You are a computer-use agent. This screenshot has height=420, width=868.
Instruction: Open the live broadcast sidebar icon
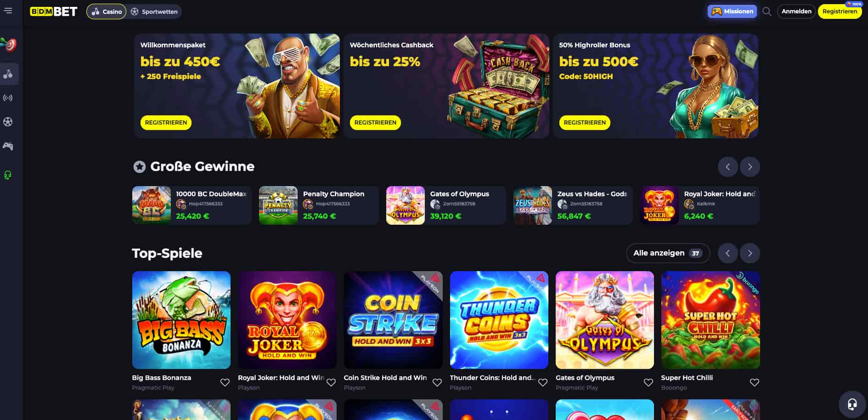[x=8, y=98]
